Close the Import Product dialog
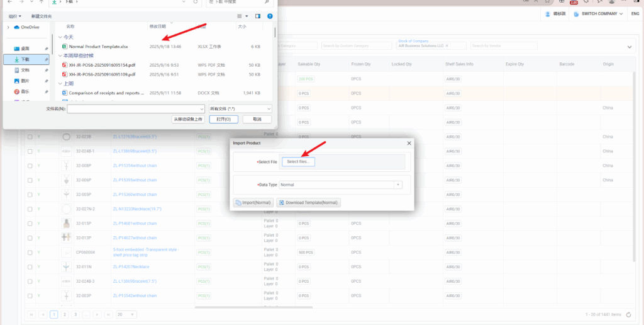 409,143
